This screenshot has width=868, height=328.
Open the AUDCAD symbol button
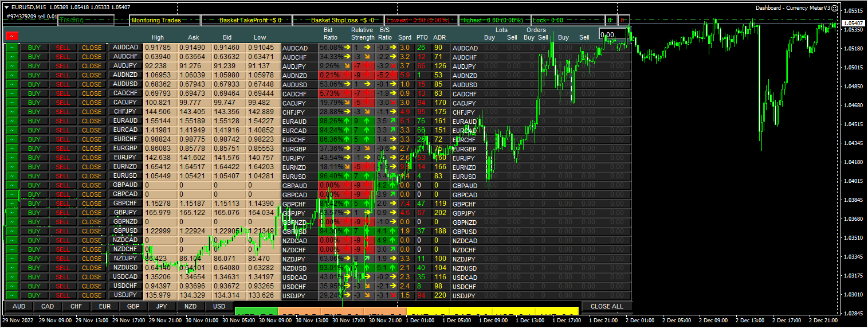125,47
